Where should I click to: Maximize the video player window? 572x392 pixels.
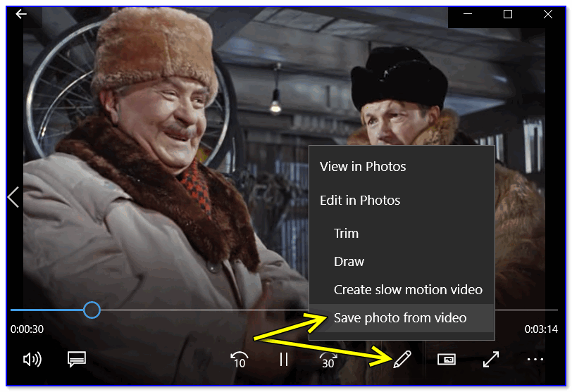tap(508, 14)
